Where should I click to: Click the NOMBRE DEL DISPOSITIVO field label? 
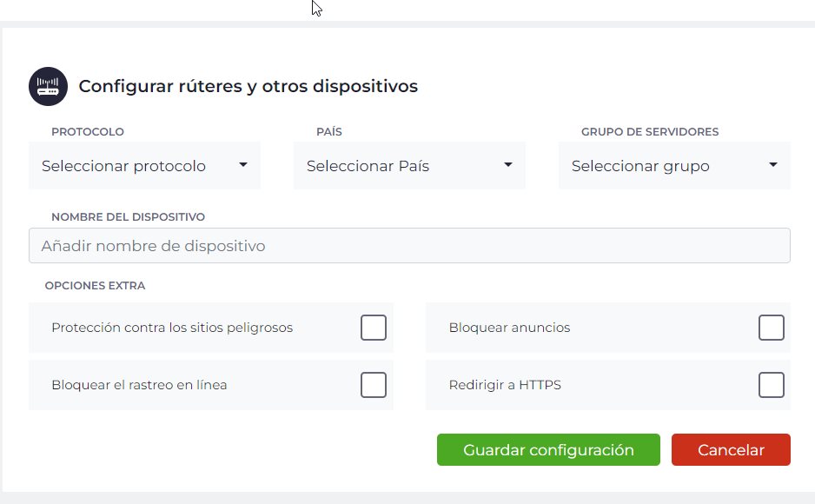pos(128,216)
